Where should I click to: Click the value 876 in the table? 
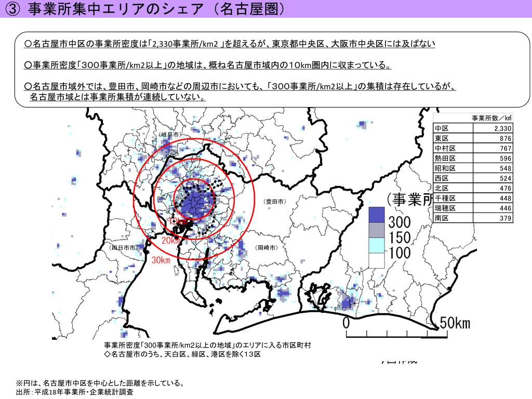[506, 138]
